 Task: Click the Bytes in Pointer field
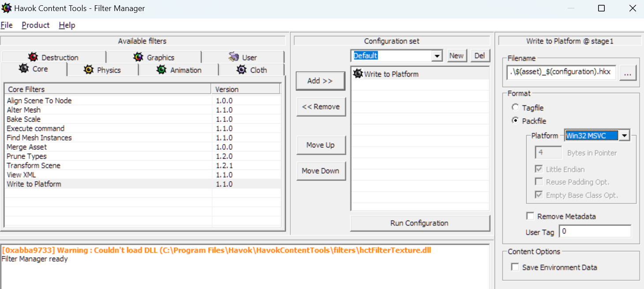coord(548,153)
